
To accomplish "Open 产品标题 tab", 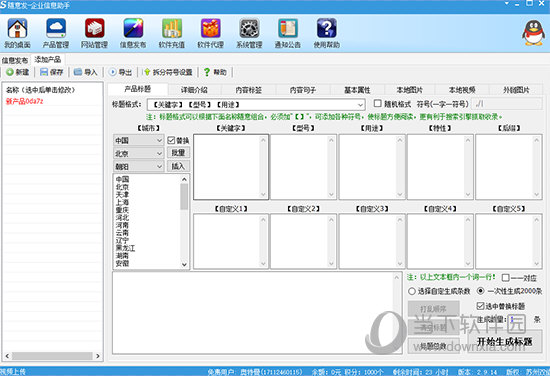I will (x=138, y=89).
